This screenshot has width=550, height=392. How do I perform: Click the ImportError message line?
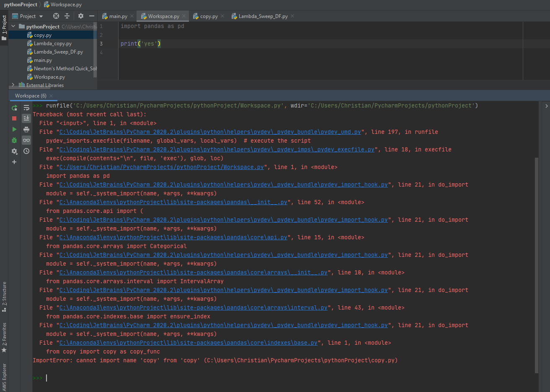pos(215,360)
